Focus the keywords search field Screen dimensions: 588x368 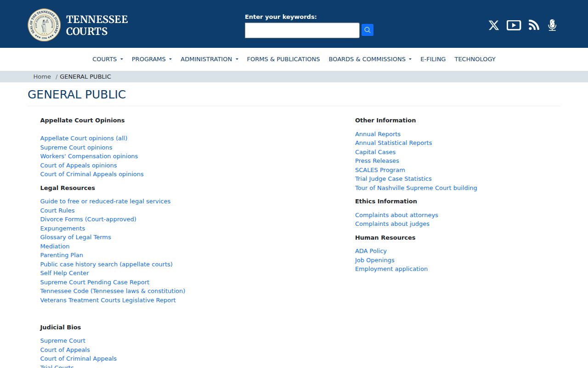coord(302,30)
